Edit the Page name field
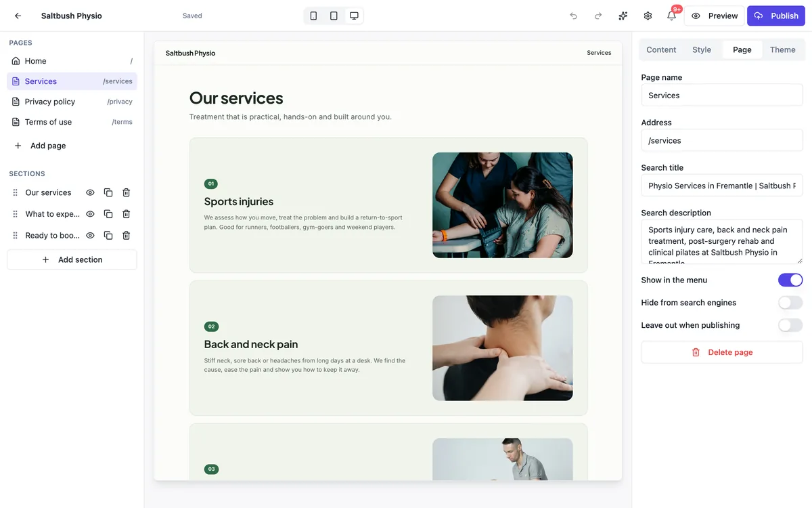This screenshot has width=812, height=508. coord(722,96)
